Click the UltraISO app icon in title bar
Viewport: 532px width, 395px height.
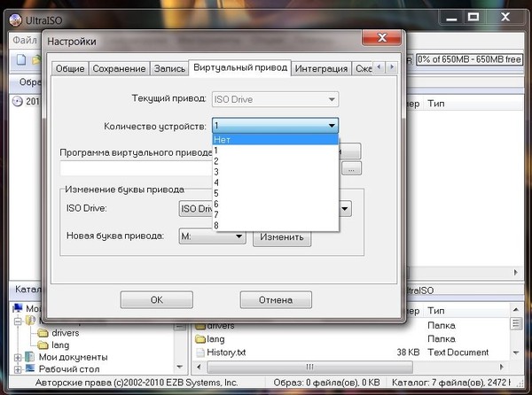[15, 20]
